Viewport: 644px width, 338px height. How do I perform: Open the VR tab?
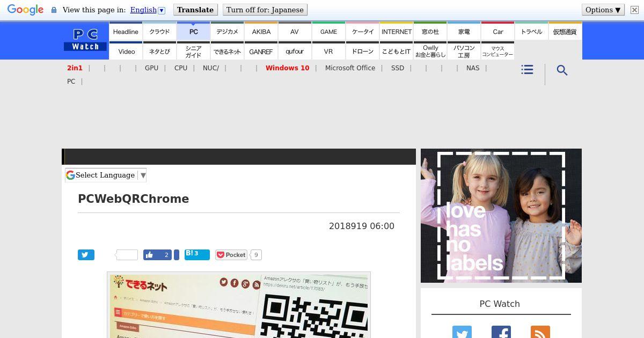(x=328, y=51)
